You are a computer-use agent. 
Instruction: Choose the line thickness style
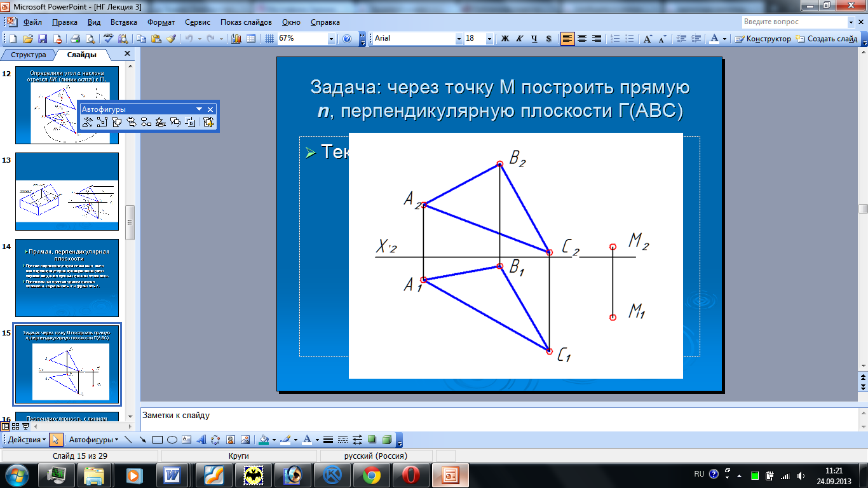pyautogui.click(x=329, y=440)
